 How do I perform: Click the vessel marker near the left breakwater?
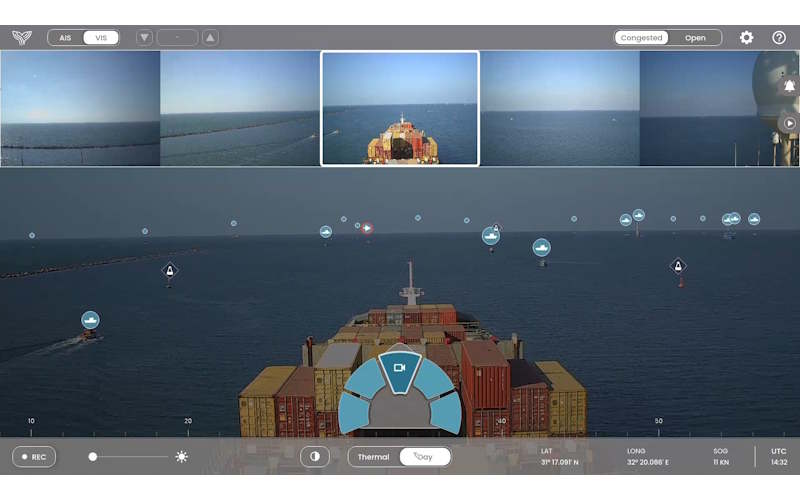(91, 320)
